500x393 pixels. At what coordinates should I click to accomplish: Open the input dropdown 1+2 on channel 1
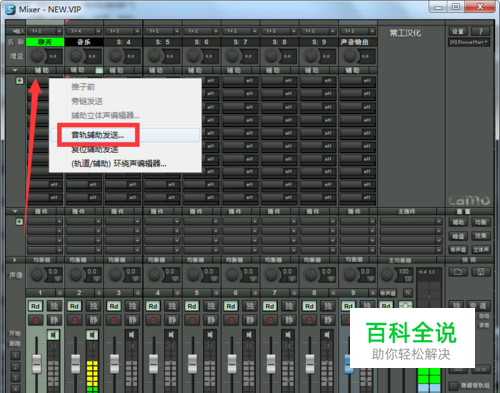45,31
